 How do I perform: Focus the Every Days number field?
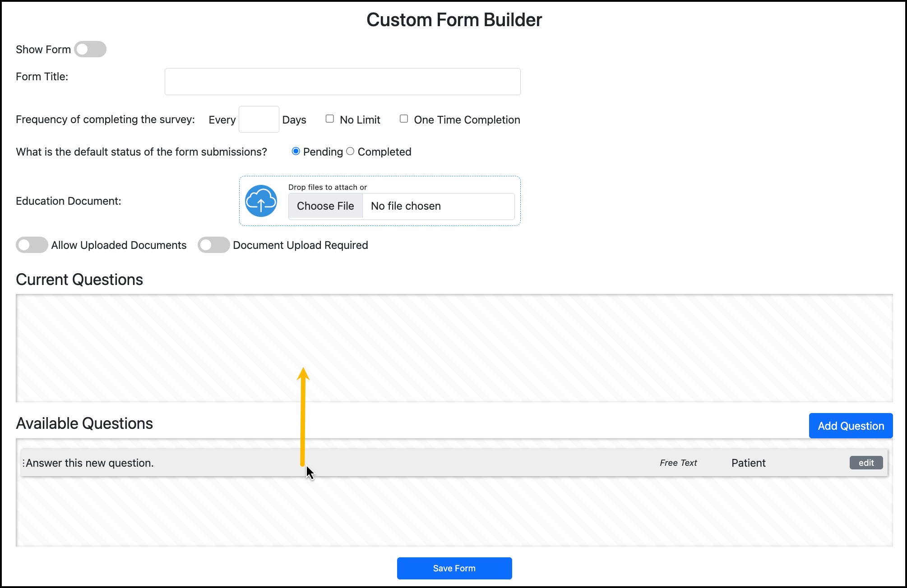(x=259, y=119)
